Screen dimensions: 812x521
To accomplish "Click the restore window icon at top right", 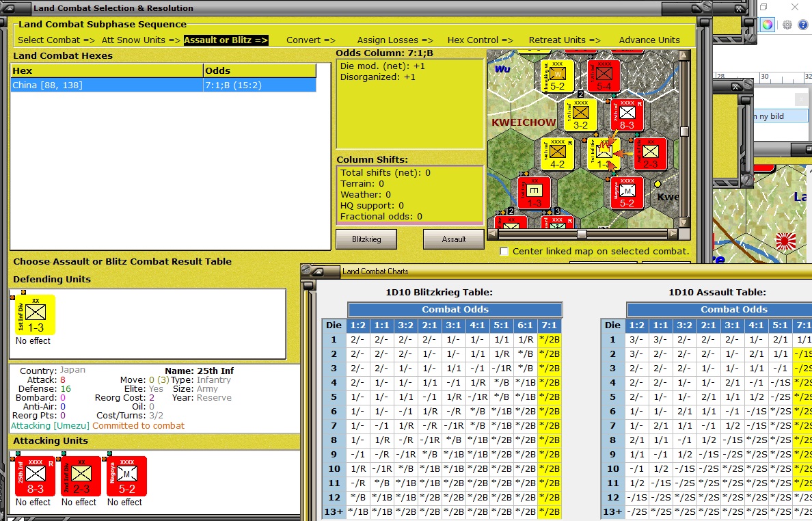I will [x=763, y=8].
